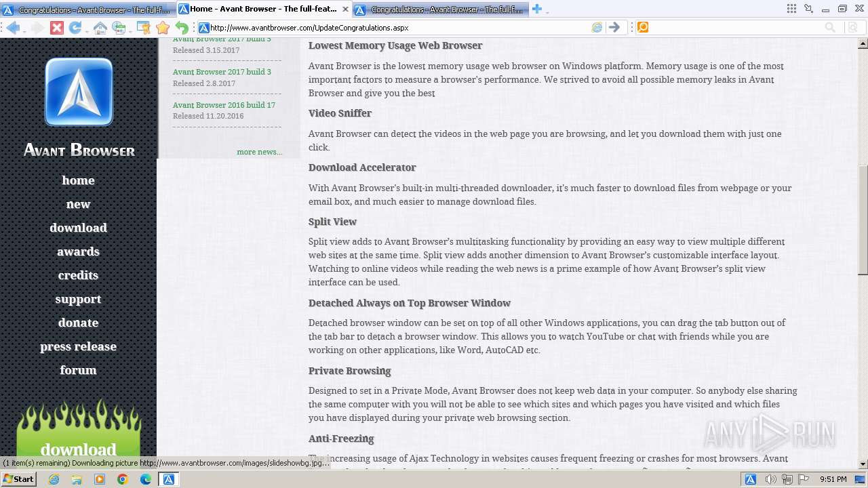Image resolution: width=868 pixels, height=488 pixels.
Task: Reload the page with Refresh icon
Action: (x=75, y=28)
